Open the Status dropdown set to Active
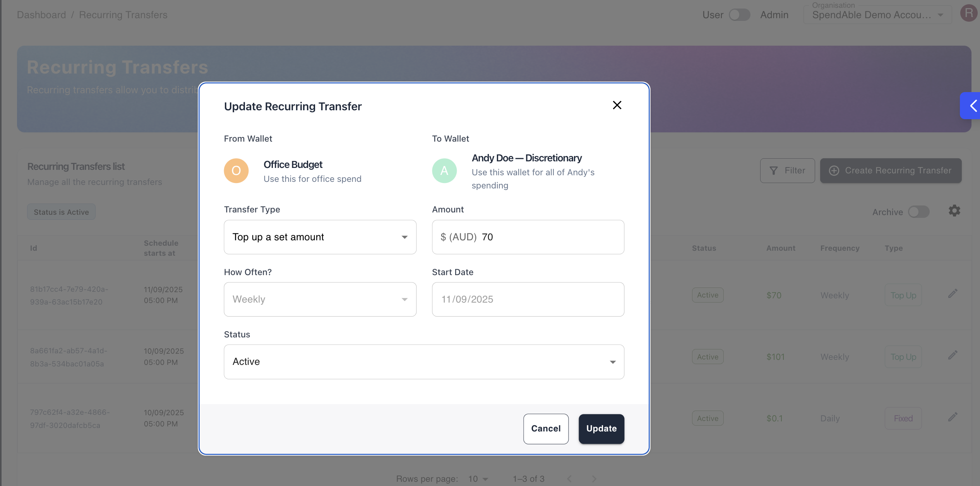 pos(424,362)
